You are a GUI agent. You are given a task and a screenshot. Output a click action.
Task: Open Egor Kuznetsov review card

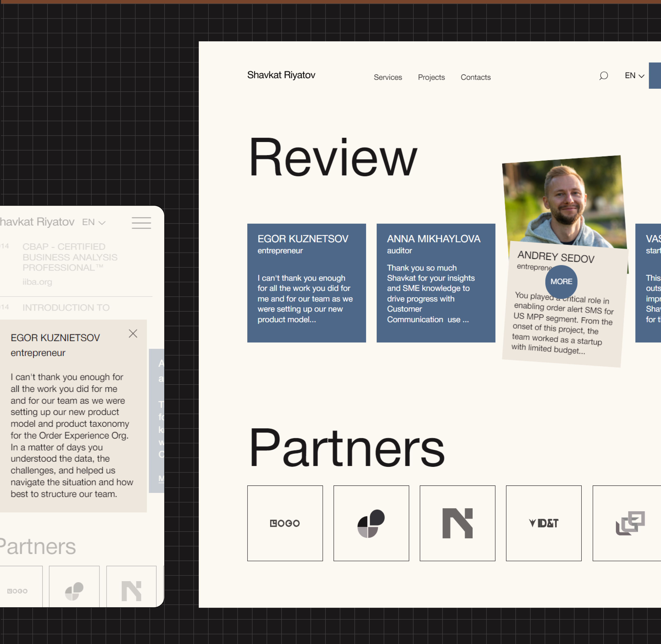point(306,283)
